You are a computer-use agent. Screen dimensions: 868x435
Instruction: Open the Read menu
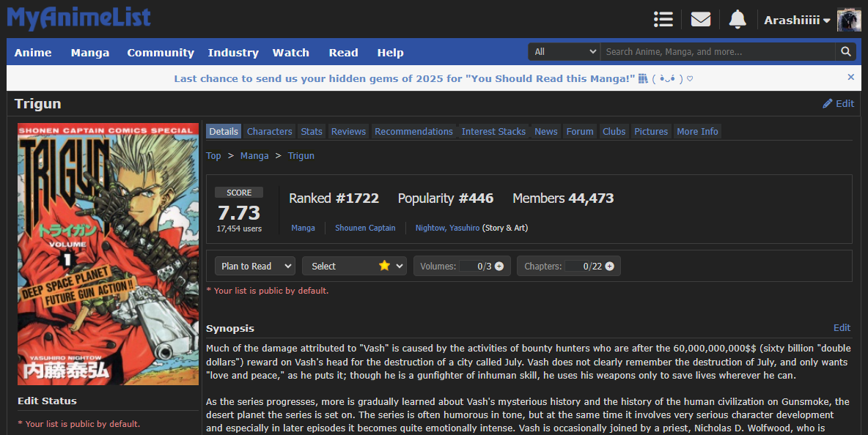(x=343, y=53)
